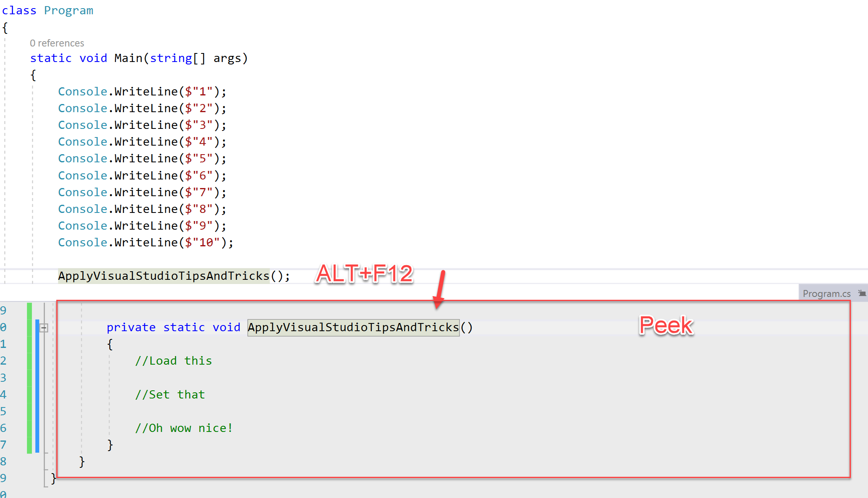Screen dimensions: 868x498
Task: Click the Program class name
Action: 69,11
